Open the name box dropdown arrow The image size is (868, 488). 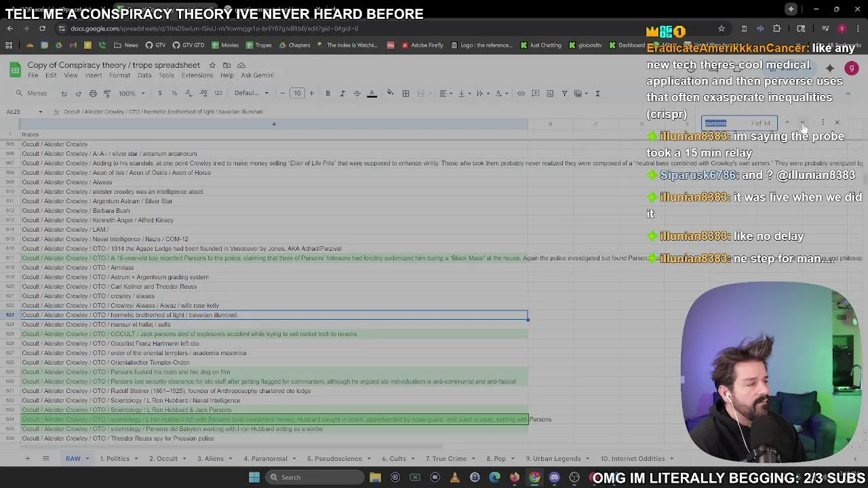pyautogui.click(x=40, y=112)
